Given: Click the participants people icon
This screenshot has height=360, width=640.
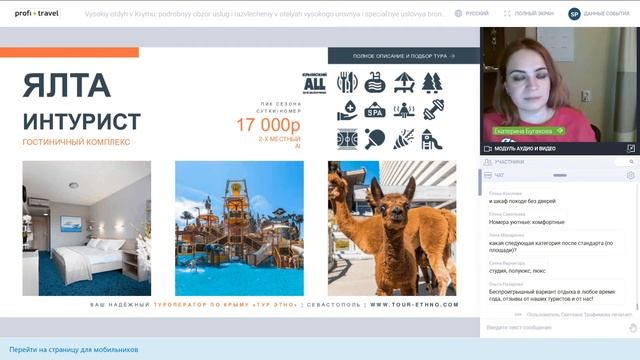Looking at the screenshot, I should click(488, 162).
